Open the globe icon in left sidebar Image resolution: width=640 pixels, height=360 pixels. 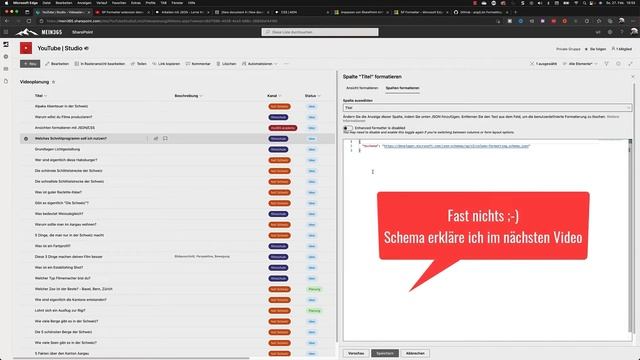pyautogui.click(x=6, y=57)
